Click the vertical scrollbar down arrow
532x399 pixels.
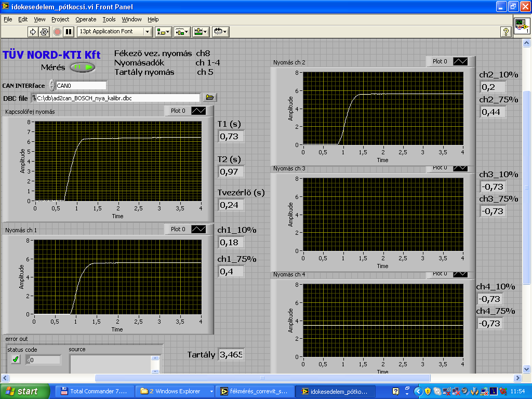click(x=527, y=369)
